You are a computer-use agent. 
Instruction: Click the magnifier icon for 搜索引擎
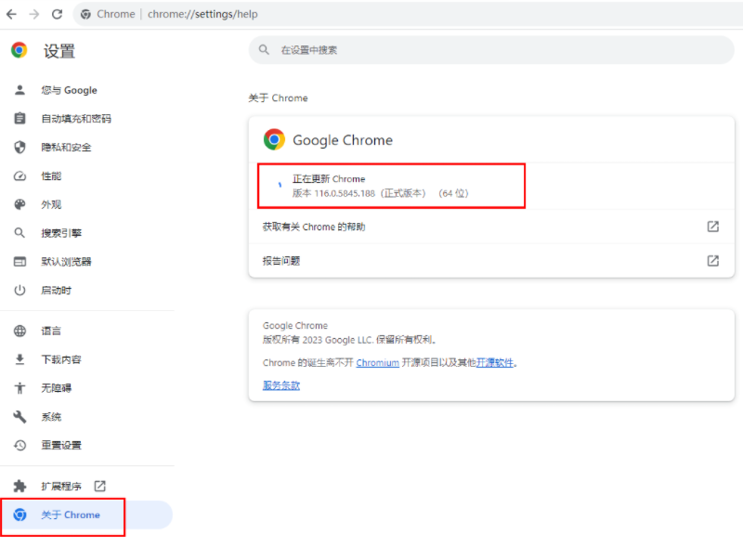click(20, 233)
